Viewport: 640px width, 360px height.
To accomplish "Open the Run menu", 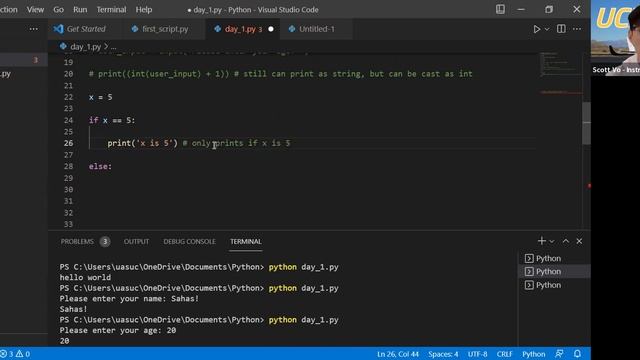I will click(80, 9).
